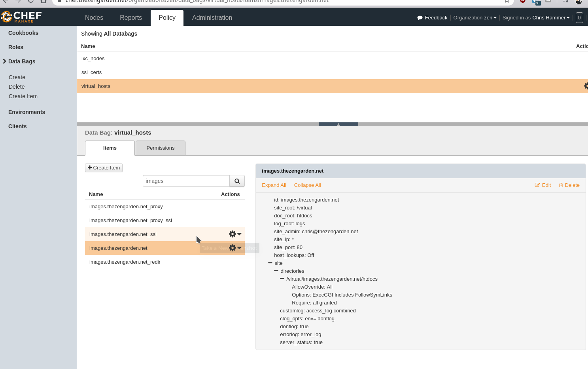Select the virtual_hosts data bag row
The width and height of the screenshot is (588, 369).
tap(333, 86)
